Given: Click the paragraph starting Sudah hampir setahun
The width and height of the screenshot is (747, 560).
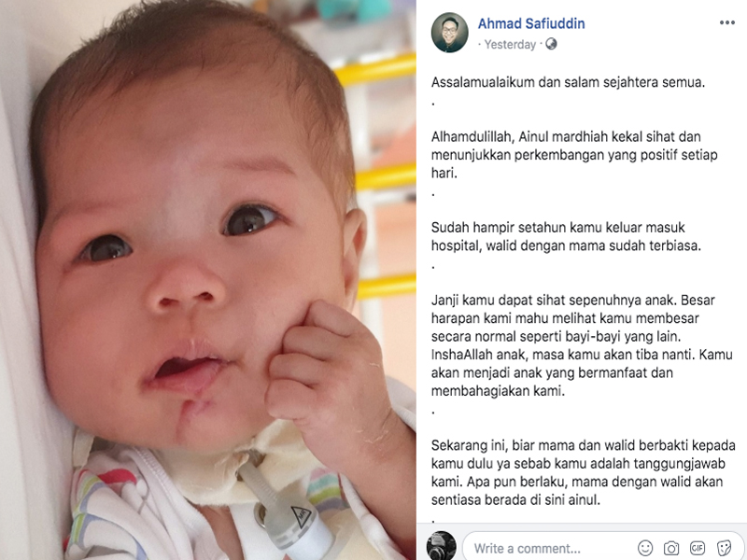Looking at the screenshot, I should point(566,237).
